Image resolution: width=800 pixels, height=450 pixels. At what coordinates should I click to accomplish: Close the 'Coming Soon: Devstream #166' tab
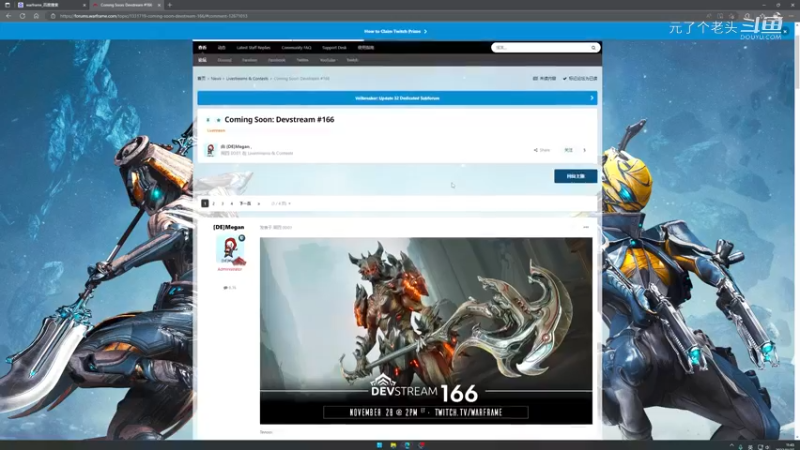pos(159,5)
